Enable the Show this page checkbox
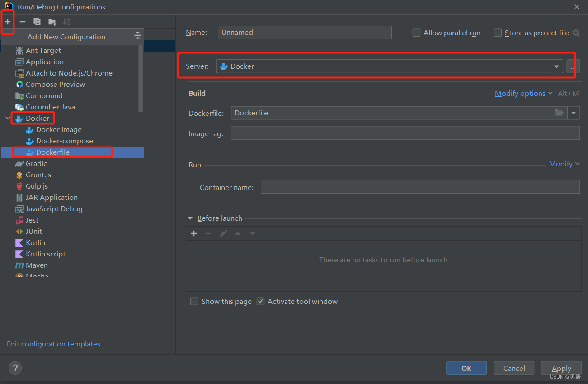This screenshot has height=384, width=588. [x=194, y=302]
